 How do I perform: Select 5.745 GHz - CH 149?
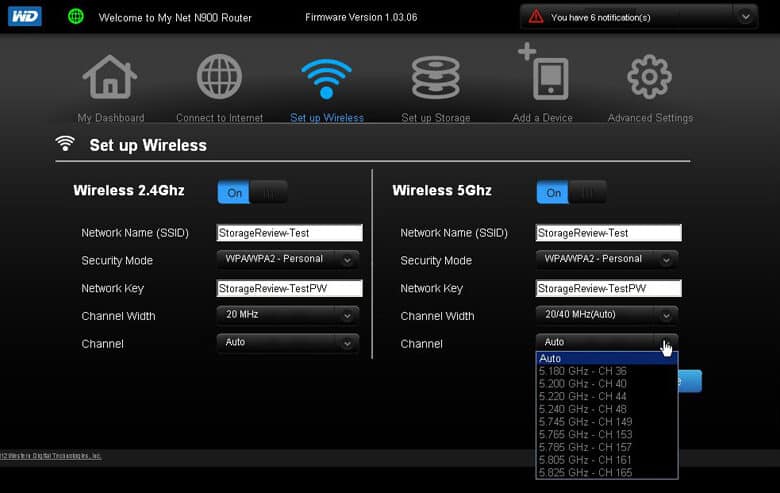pos(607,422)
